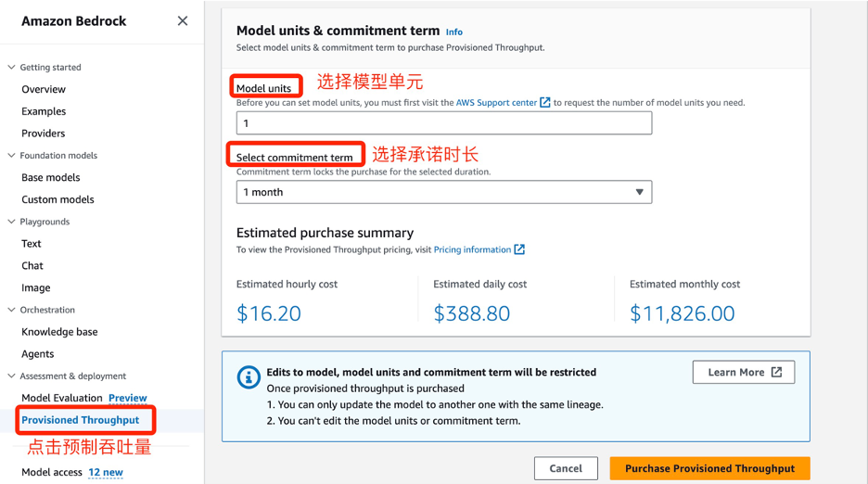Collapse the Orchestration section chevron

point(11,310)
